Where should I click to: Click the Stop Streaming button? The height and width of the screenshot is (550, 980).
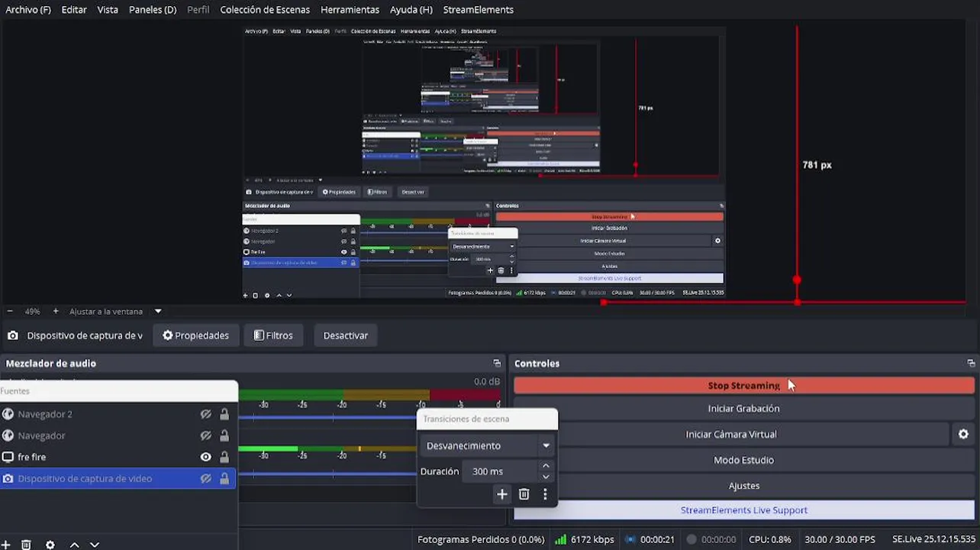pyautogui.click(x=744, y=386)
